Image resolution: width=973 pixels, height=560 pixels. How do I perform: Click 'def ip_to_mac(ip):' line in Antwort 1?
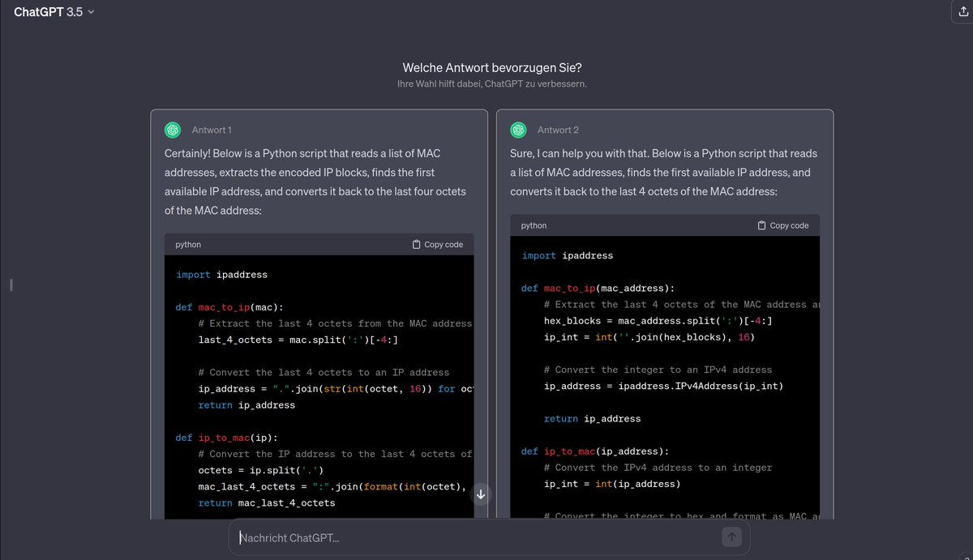click(226, 438)
